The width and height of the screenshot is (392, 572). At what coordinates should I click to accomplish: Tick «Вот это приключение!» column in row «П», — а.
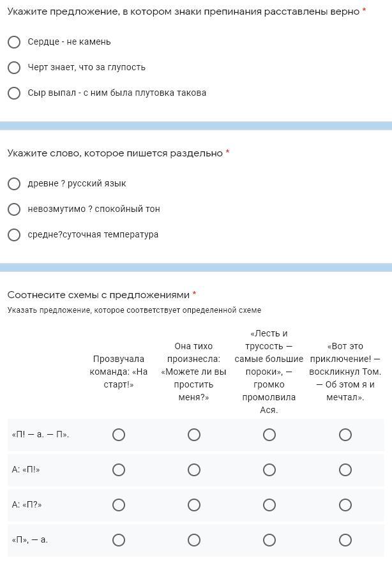coord(345,540)
